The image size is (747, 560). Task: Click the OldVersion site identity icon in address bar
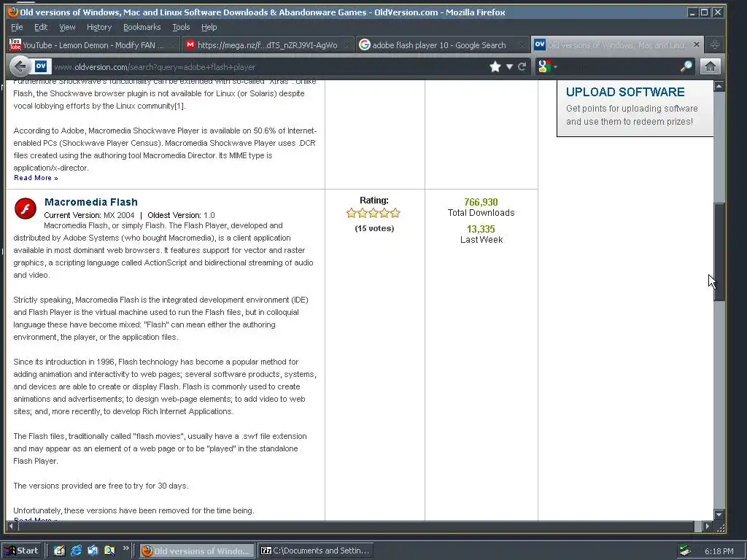point(41,66)
